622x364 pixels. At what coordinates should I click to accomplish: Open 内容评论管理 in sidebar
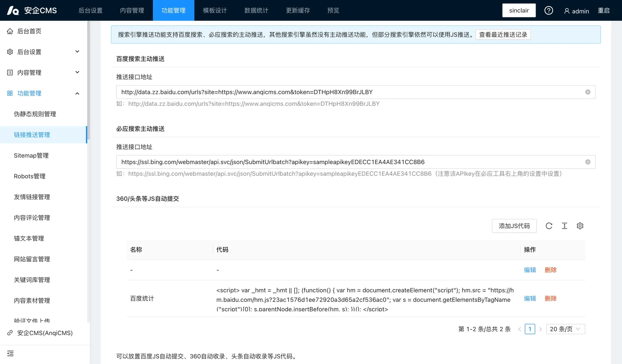pos(43,218)
